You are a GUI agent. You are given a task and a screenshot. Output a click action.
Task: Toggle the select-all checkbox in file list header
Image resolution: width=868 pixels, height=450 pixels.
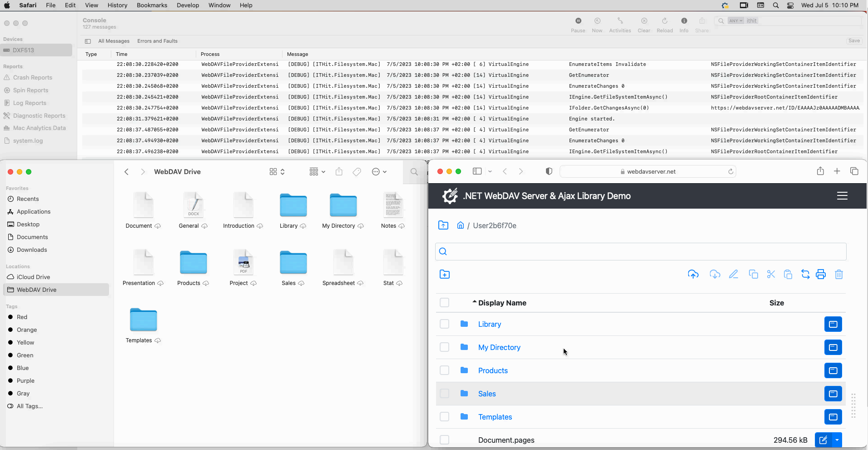445,303
